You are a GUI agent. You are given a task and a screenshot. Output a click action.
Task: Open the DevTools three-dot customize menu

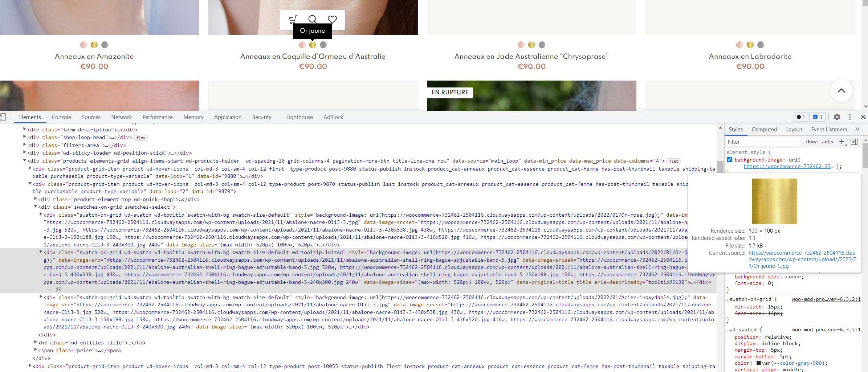[850, 117]
